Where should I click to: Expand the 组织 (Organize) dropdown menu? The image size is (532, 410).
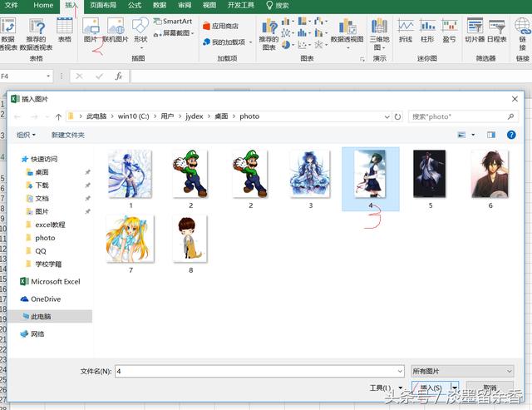(26, 135)
